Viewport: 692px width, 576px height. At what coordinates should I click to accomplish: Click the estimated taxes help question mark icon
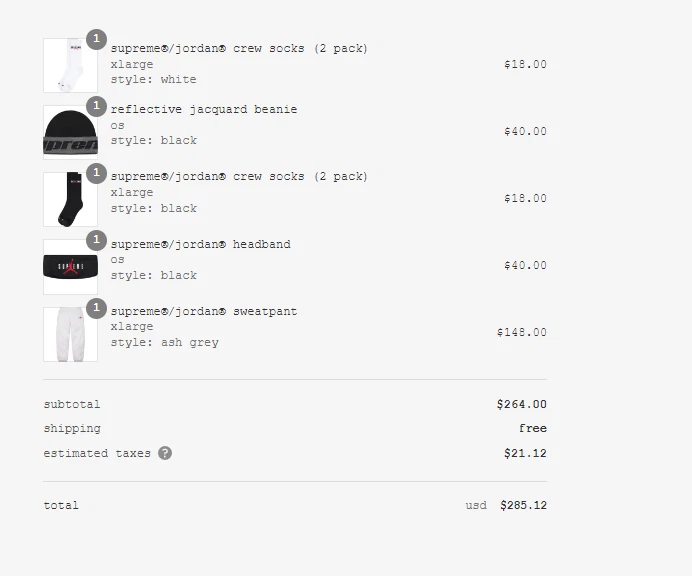(x=165, y=453)
